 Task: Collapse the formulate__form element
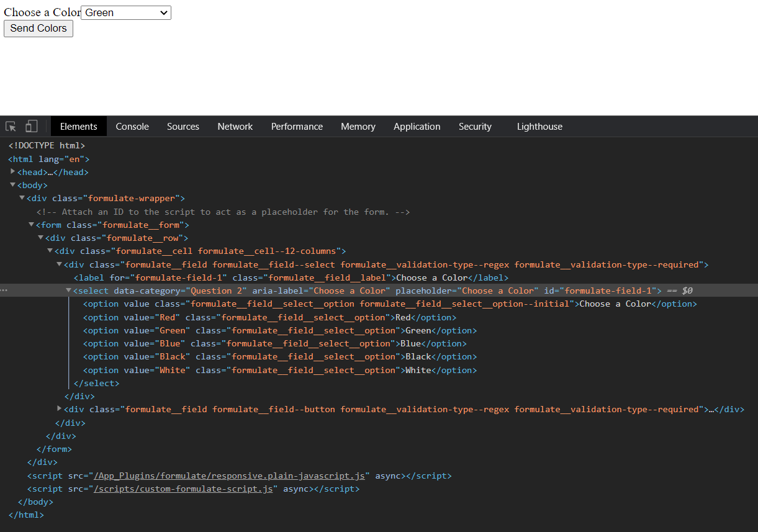[32, 225]
